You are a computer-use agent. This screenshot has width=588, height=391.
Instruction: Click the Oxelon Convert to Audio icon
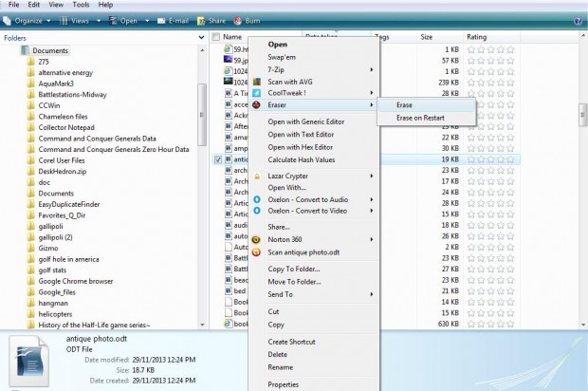(257, 199)
